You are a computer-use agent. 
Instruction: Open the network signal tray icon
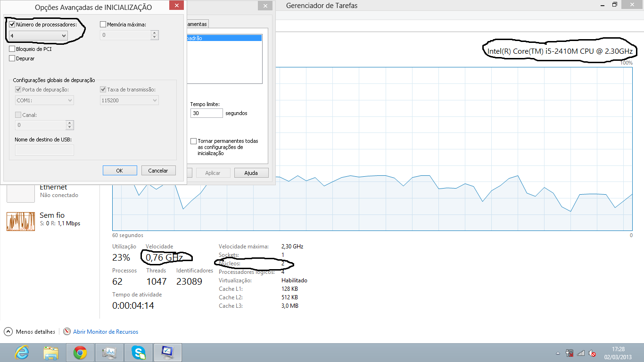[x=581, y=353]
